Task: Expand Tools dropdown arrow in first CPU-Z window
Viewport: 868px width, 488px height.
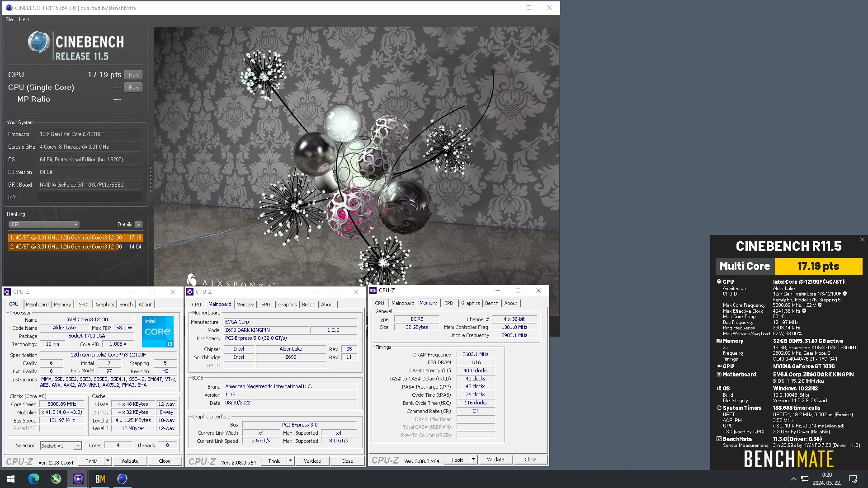Action: tap(108, 461)
